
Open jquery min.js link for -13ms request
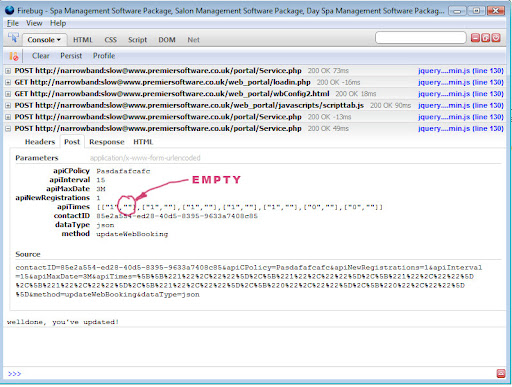click(x=461, y=117)
